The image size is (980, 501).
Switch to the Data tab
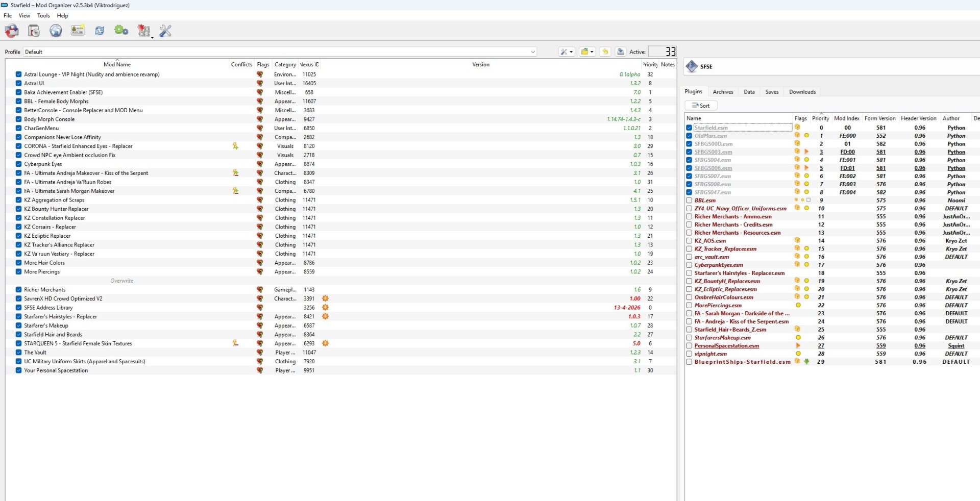point(749,92)
